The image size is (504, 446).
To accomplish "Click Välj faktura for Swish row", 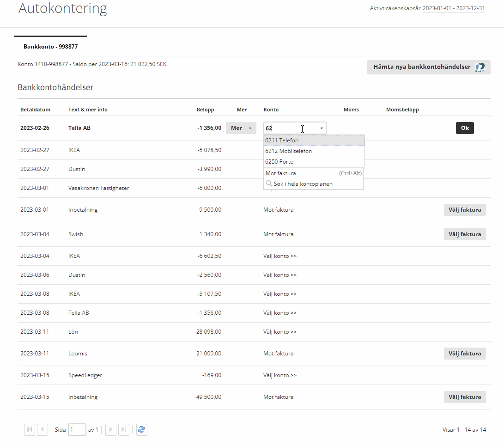I will [465, 234].
